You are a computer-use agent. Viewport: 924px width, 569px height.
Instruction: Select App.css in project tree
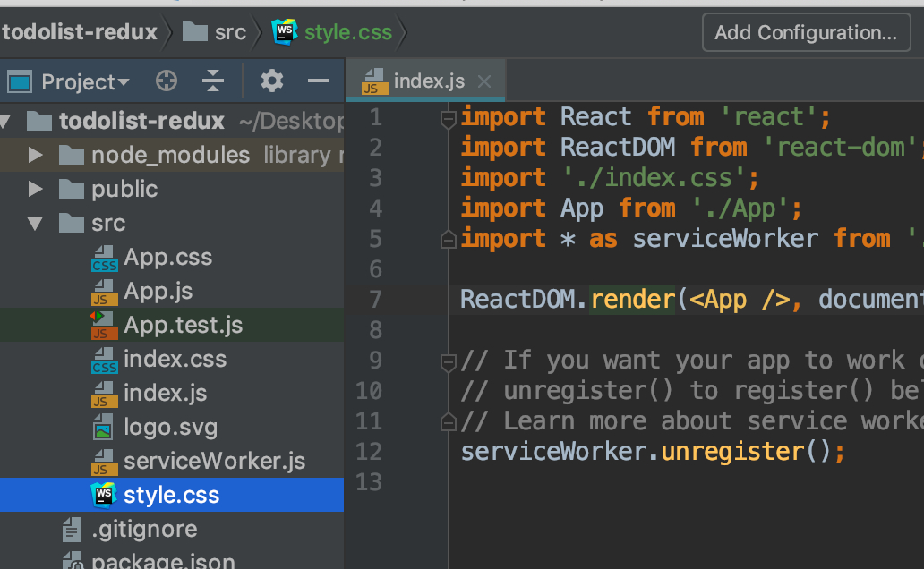pyautogui.click(x=168, y=258)
